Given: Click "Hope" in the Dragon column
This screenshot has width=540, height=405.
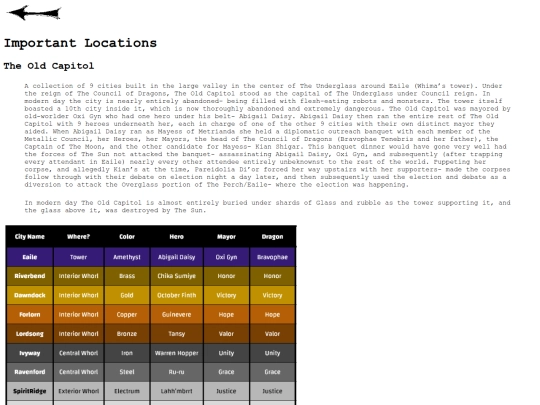Looking at the screenshot, I should pyautogui.click(x=272, y=315).
